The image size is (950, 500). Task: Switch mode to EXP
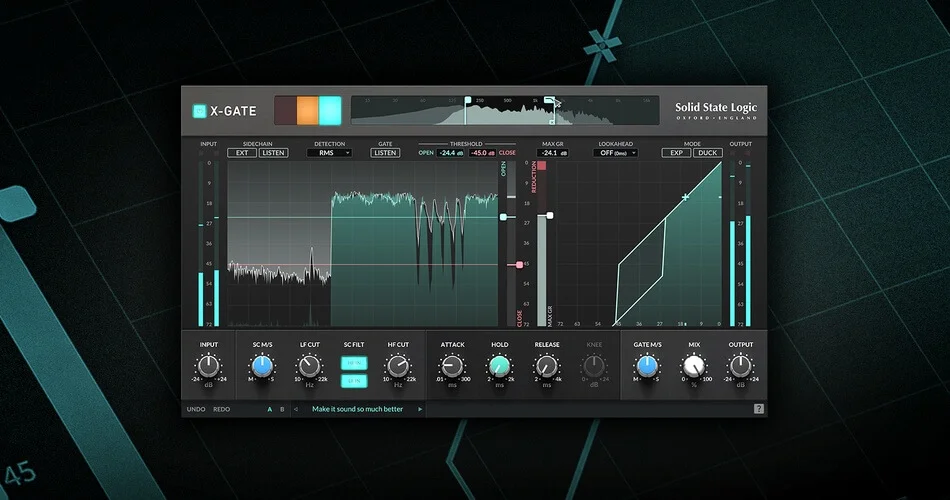click(676, 153)
